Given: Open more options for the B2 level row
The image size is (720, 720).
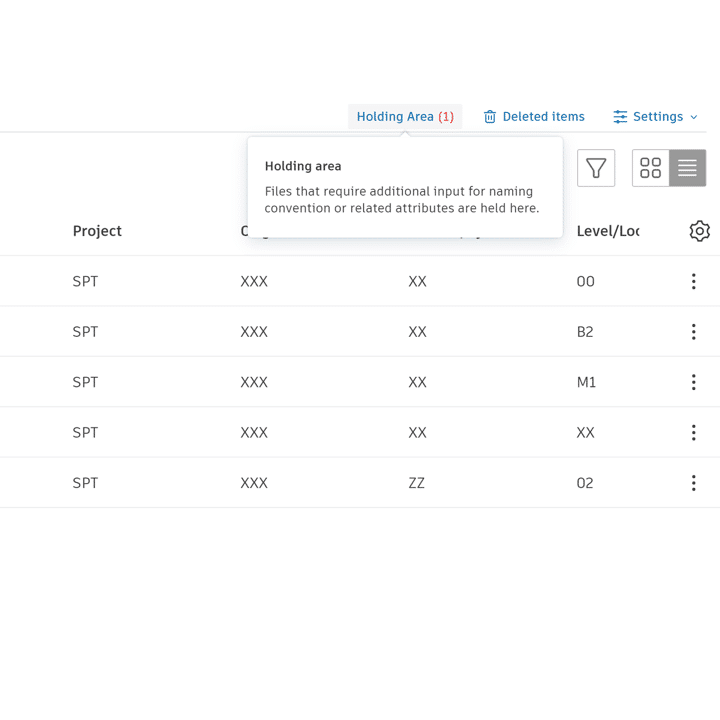Looking at the screenshot, I should (x=693, y=332).
